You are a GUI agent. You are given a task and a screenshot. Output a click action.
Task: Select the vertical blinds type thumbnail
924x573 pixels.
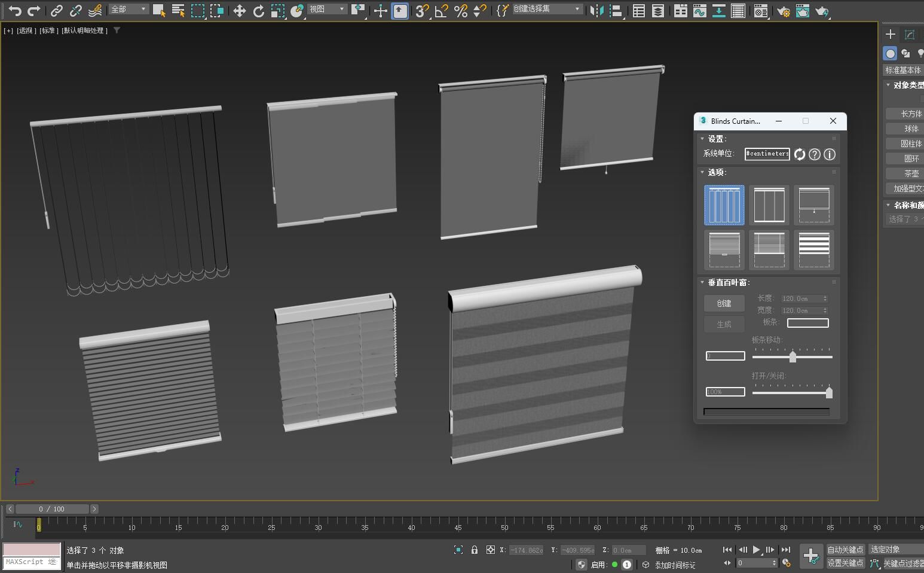click(724, 205)
